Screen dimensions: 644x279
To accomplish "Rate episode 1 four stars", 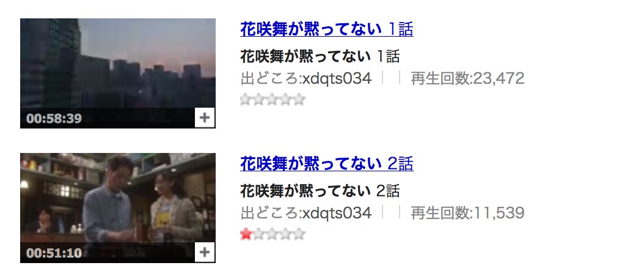I will (286, 99).
